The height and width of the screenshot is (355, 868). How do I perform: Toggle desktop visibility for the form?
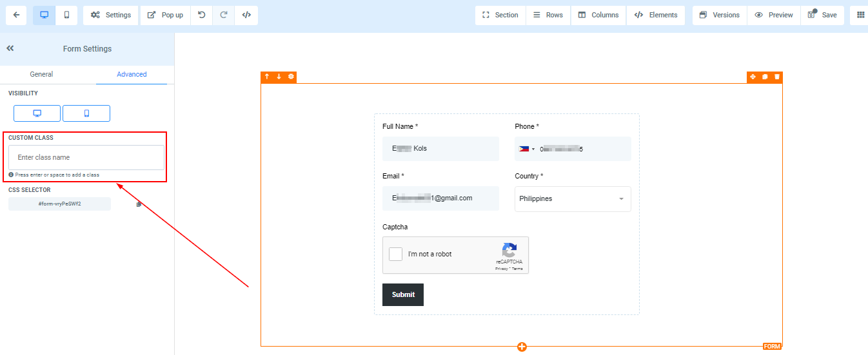tap(37, 113)
